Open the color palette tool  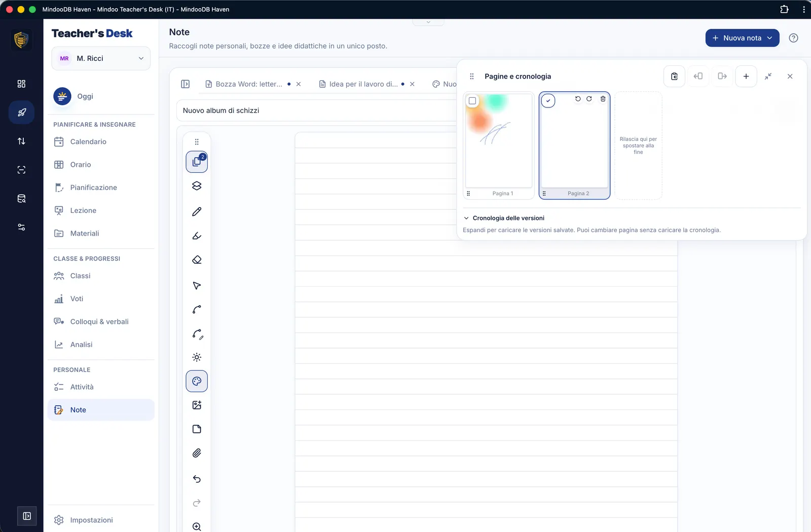click(x=197, y=381)
